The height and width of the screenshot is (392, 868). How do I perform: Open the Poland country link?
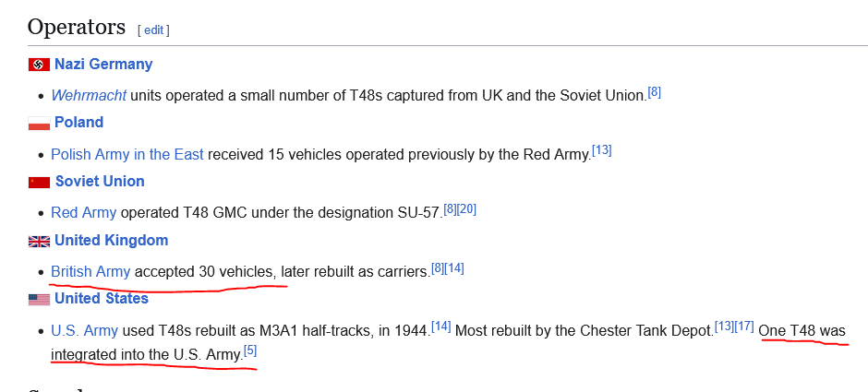[78, 122]
